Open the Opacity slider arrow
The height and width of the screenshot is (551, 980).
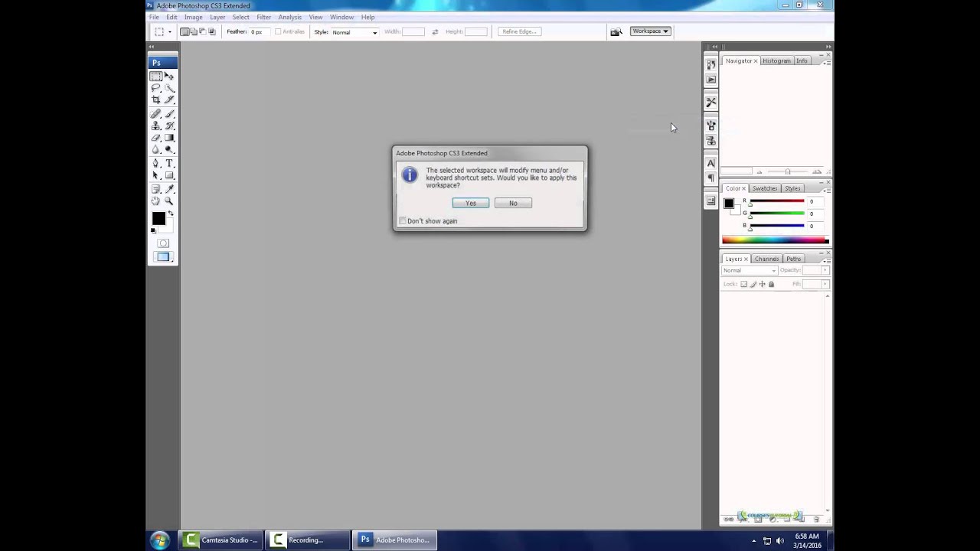(x=825, y=270)
